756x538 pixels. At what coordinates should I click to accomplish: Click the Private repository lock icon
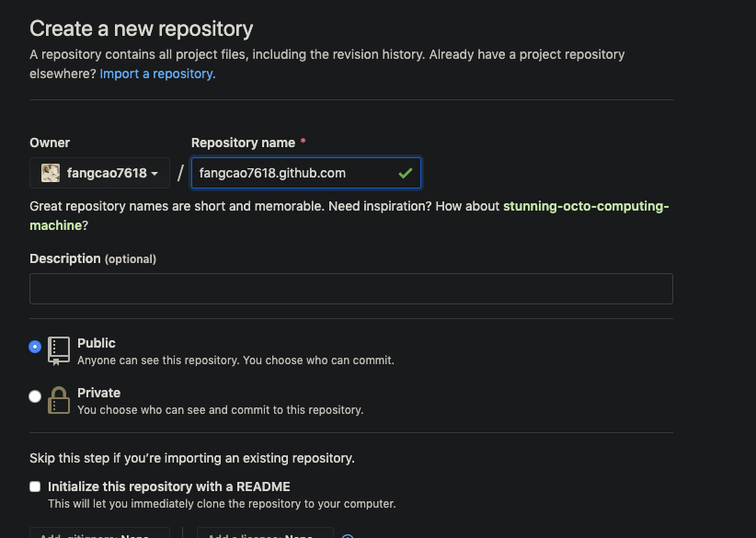pos(59,400)
